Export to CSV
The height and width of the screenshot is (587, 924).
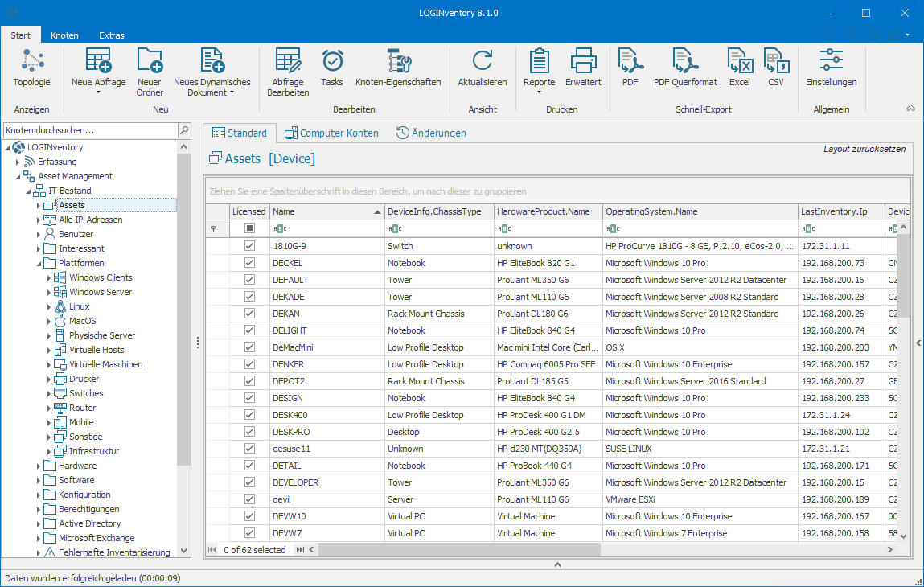[x=776, y=68]
